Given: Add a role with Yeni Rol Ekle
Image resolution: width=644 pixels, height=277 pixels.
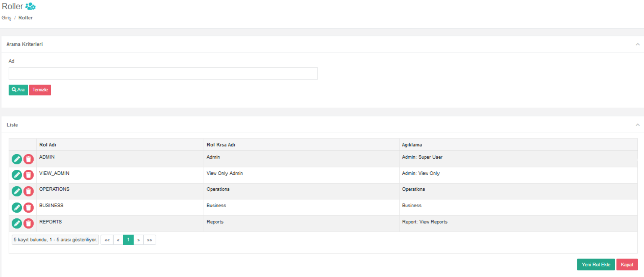Looking at the screenshot, I should pos(596,265).
